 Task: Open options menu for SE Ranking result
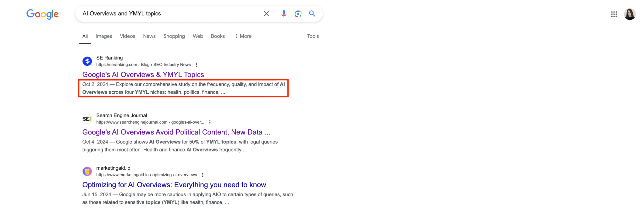[x=197, y=65]
